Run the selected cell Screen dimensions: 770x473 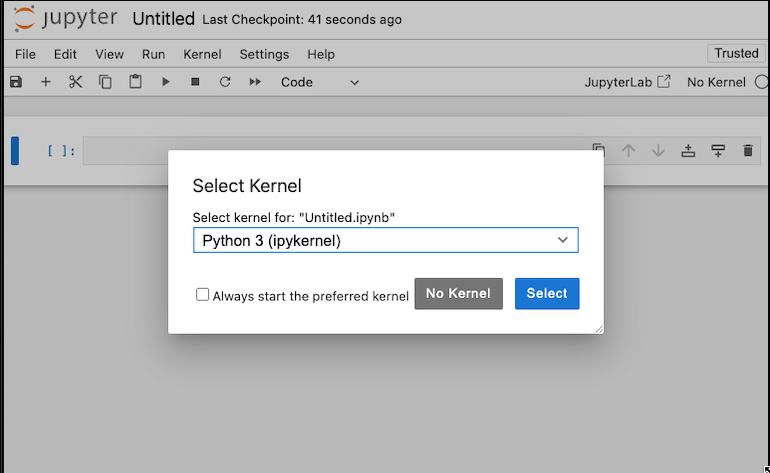[166, 82]
